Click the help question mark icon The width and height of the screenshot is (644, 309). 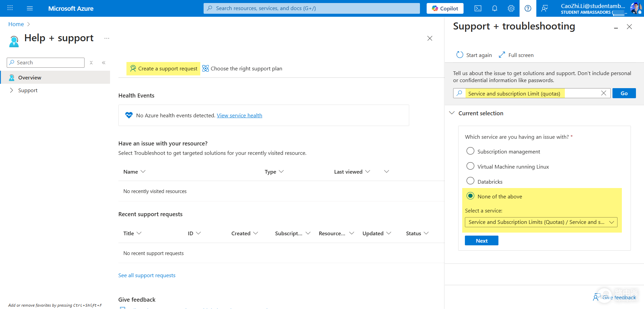528,8
